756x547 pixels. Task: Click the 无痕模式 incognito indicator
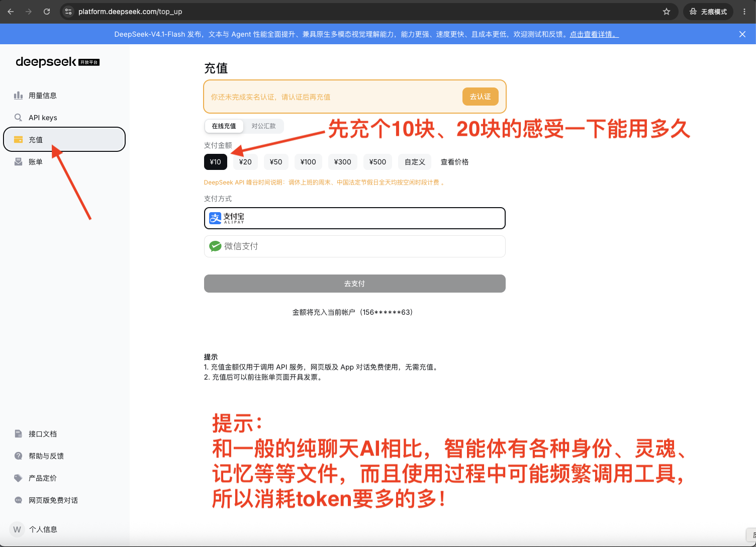pyautogui.click(x=708, y=12)
